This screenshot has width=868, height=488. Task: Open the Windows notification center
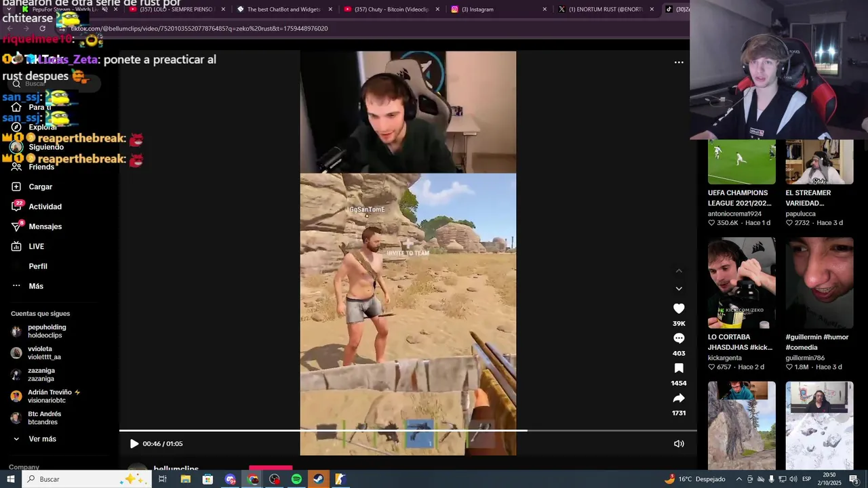coord(854,479)
